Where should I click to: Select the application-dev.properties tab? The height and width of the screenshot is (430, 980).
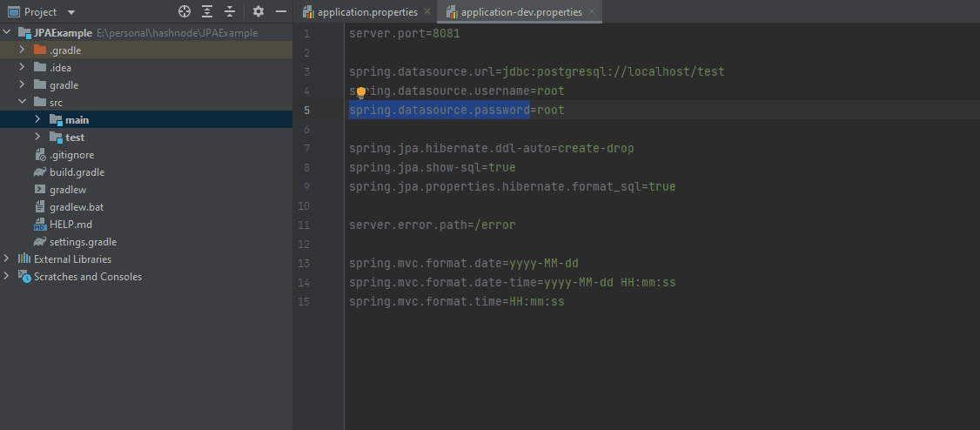(520, 12)
